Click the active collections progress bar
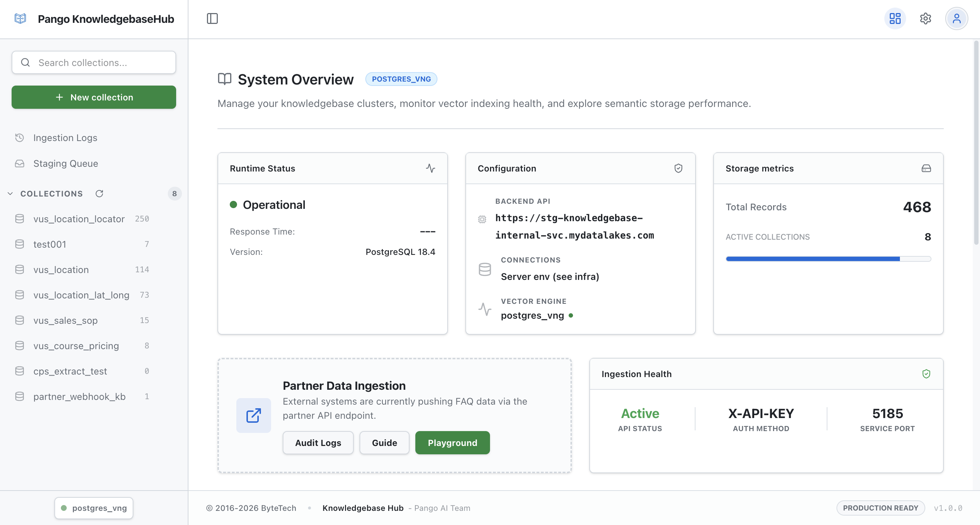The width and height of the screenshot is (980, 525). pos(828,259)
